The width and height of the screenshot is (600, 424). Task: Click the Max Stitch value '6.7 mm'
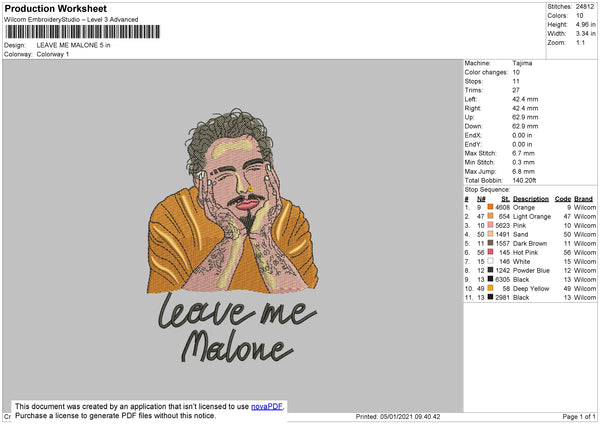tap(522, 153)
